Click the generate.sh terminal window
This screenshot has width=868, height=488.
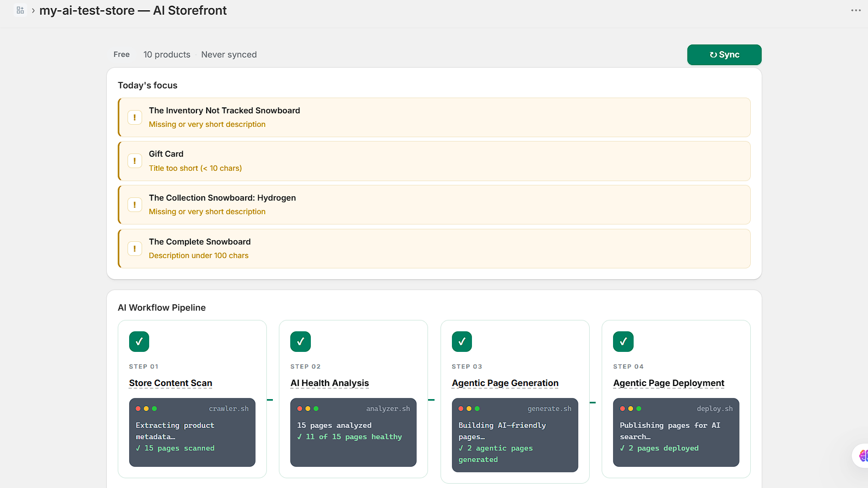(515, 435)
